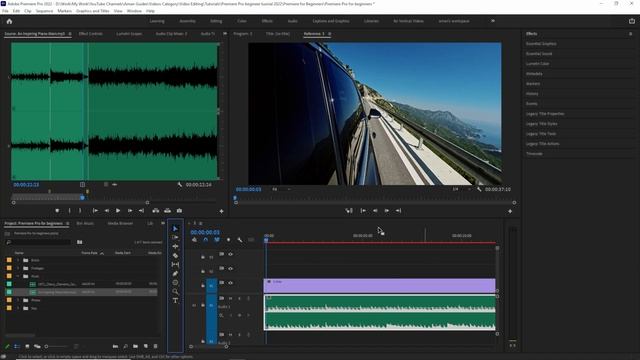Click Export Frame camera icon in Source monitor
640x360 pixels.
[x=179, y=211]
